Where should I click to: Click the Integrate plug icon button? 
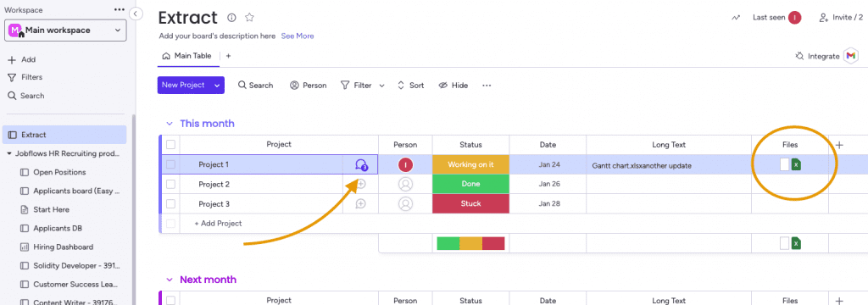coord(817,56)
